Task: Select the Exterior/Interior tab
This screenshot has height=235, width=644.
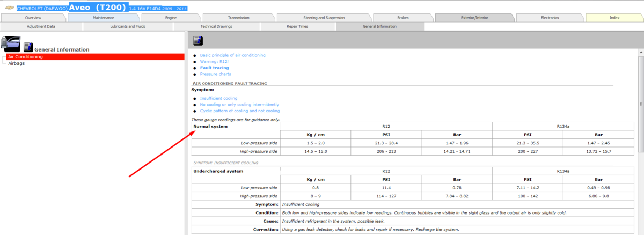Action: pos(474,18)
